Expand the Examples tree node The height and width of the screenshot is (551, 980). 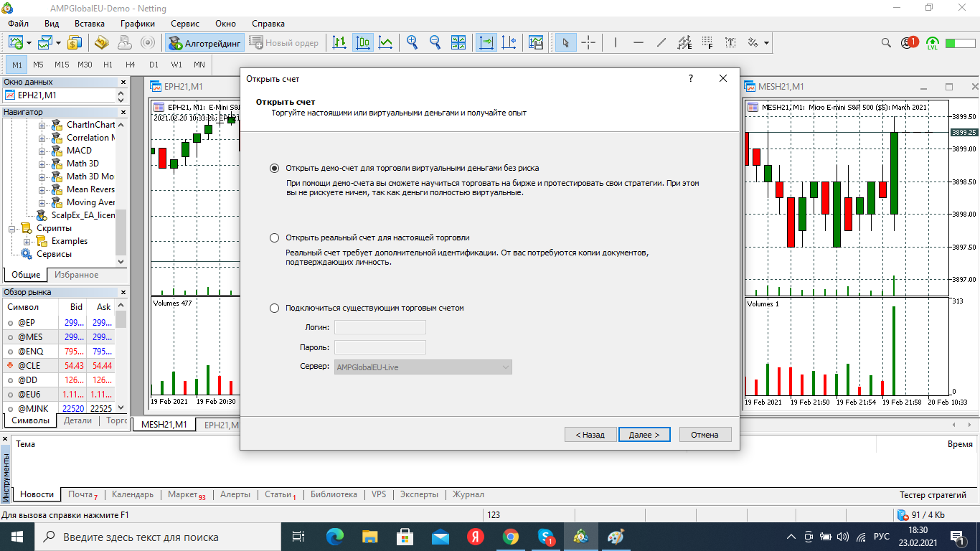tap(27, 241)
